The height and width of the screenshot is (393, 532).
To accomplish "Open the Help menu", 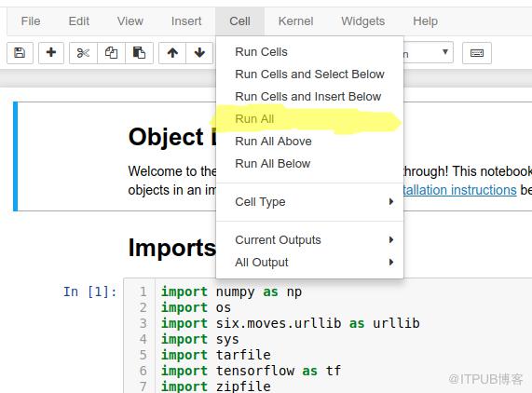I will click(x=425, y=21).
